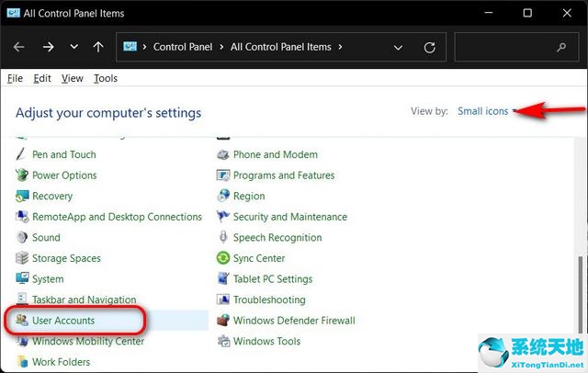This screenshot has height=373, width=588.
Task: Open the User Accounts link
Action: pos(63,321)
